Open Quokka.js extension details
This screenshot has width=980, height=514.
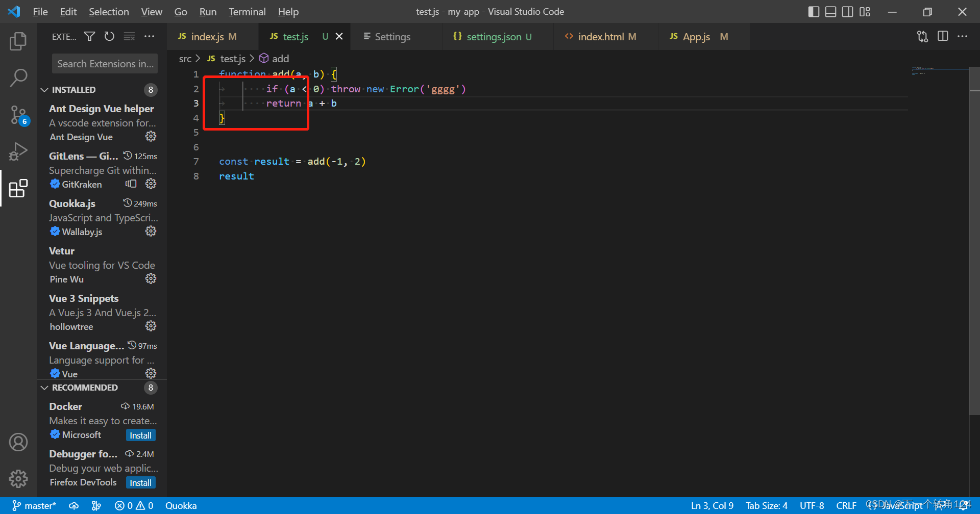click(102, 217)
